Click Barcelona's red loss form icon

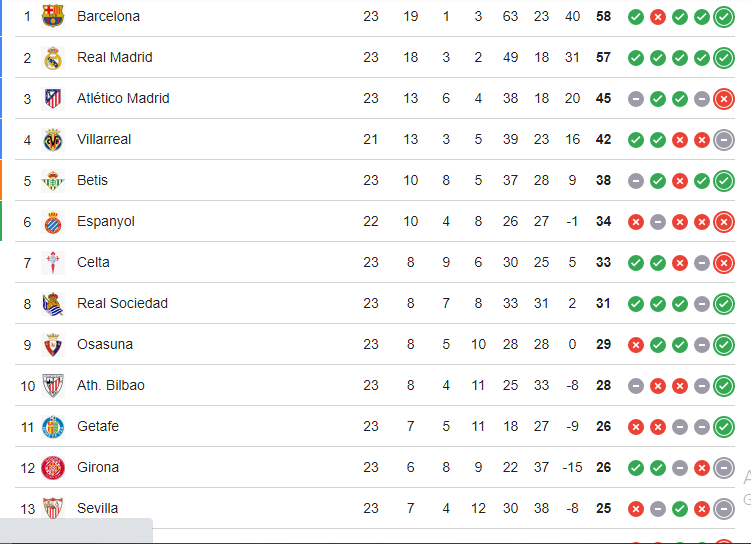[657, 16]
